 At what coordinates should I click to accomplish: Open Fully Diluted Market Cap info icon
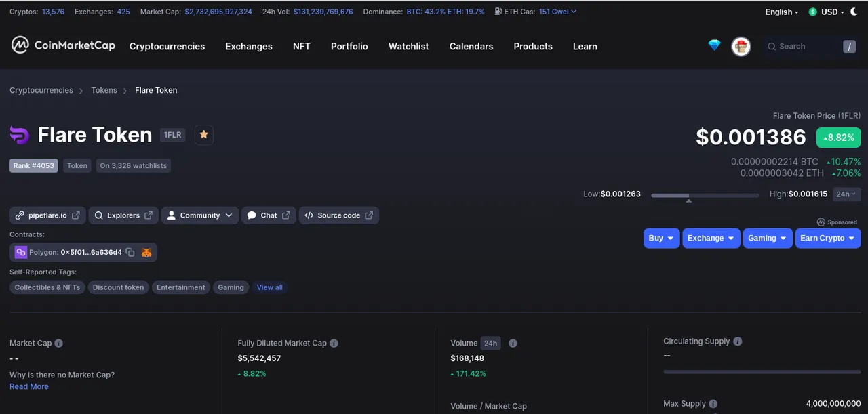click(x=334, y=344)
